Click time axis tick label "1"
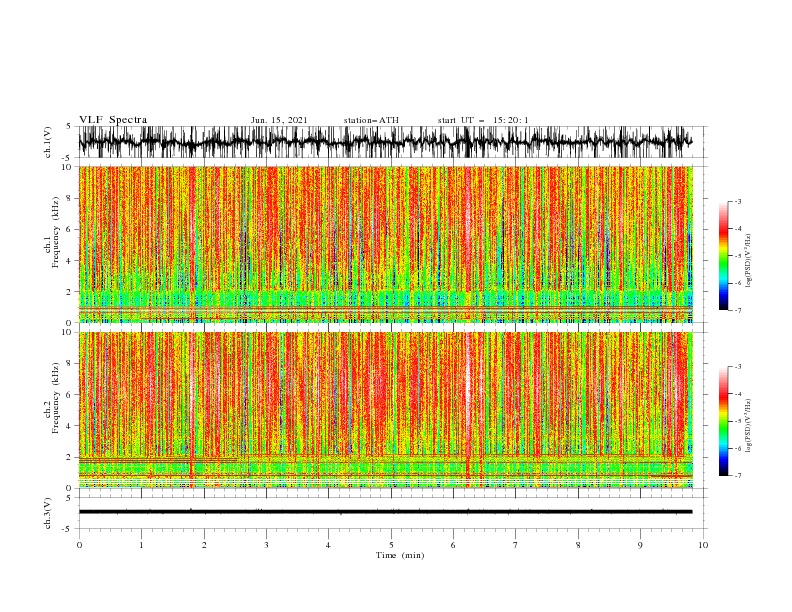 pos(141,545)
